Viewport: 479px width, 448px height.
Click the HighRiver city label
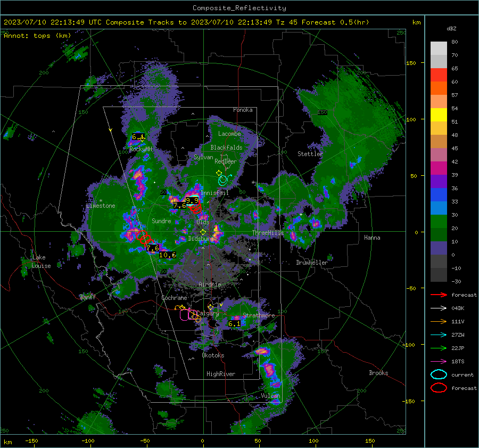[221, 374]
